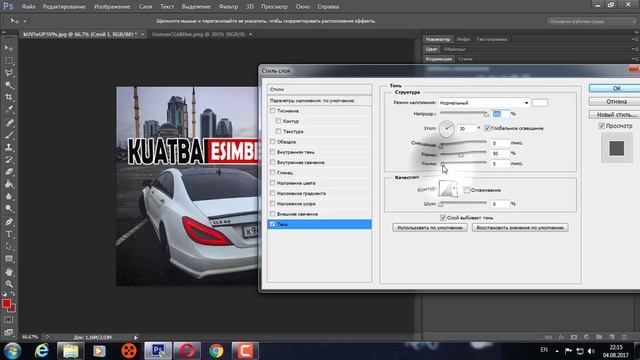640x360 pixels.
Task: Open the Windows Start menu
Action: point(12,351)
